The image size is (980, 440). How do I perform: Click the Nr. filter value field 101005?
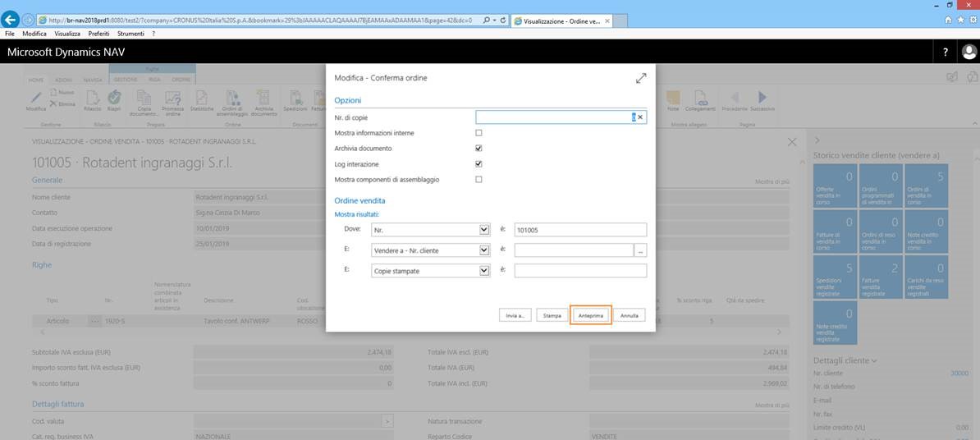pos(580,230)
